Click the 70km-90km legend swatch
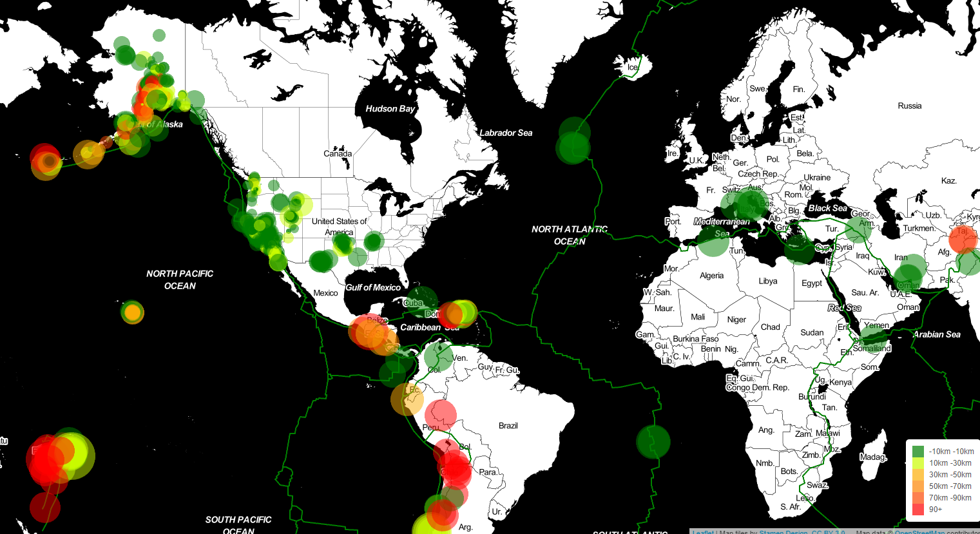The height and width of the screenshot is (534, 980). 918,498
